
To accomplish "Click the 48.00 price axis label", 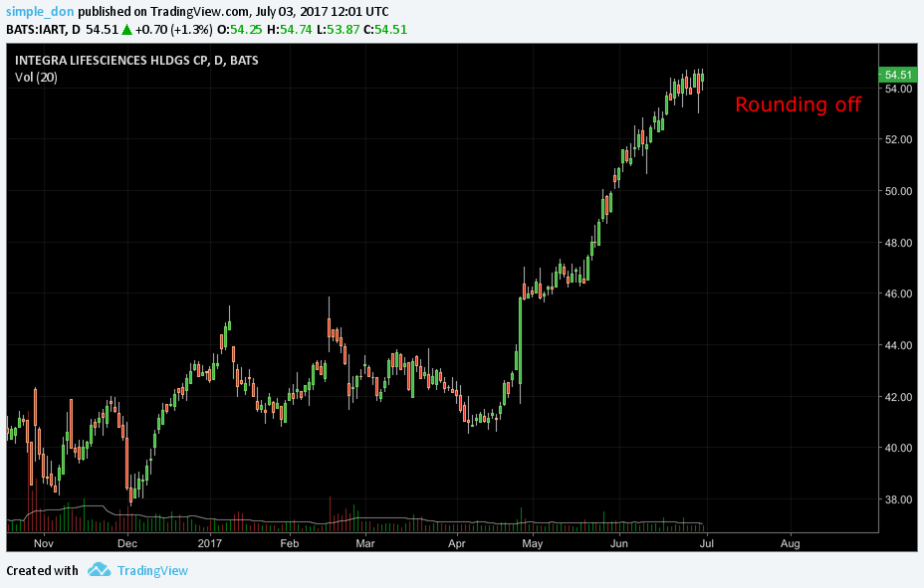I will click(x=898, y=243).
